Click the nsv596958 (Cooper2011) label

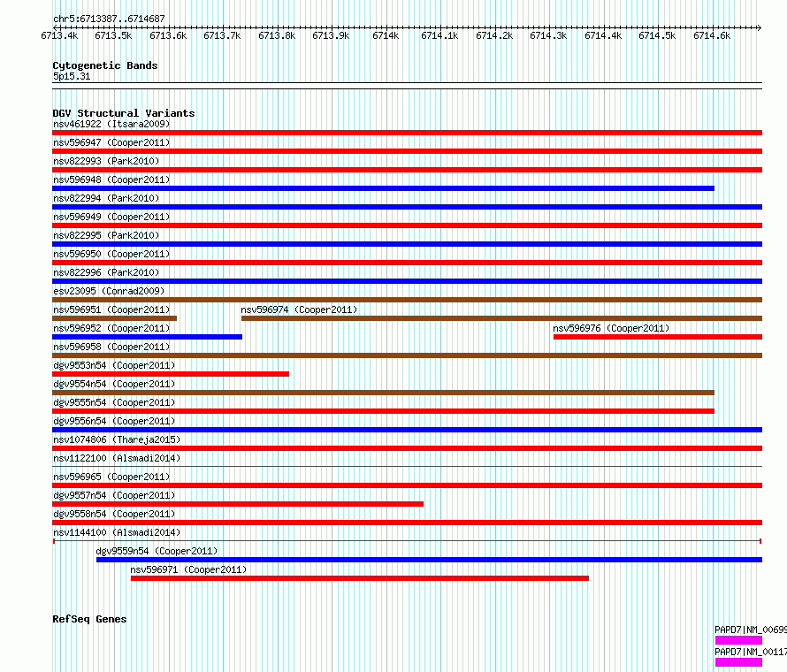[x=111, y=347]
